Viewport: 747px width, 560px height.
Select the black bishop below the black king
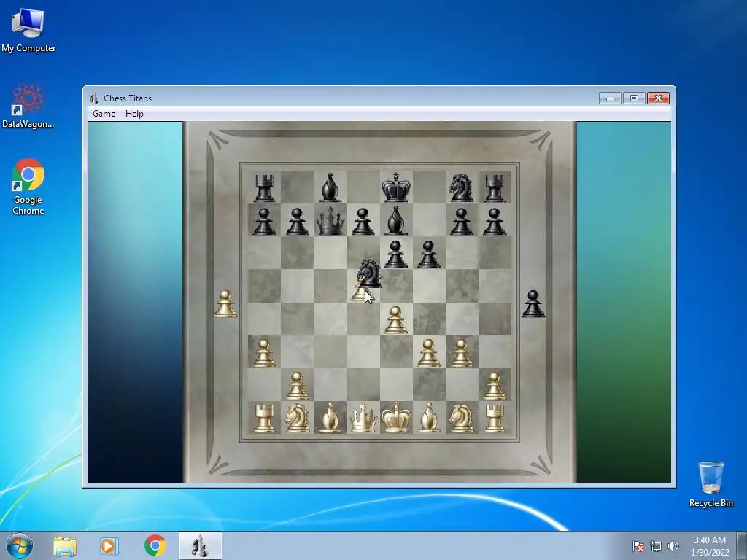(396, 220)
